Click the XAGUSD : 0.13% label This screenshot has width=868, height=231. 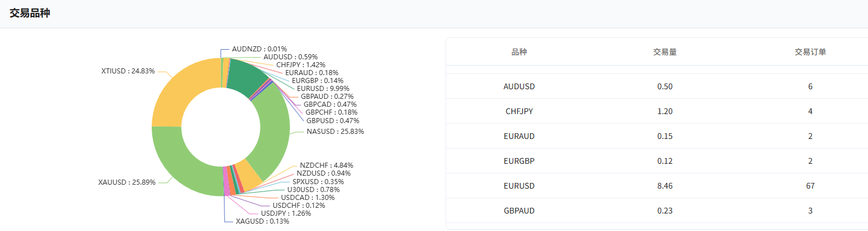[262, 221]
